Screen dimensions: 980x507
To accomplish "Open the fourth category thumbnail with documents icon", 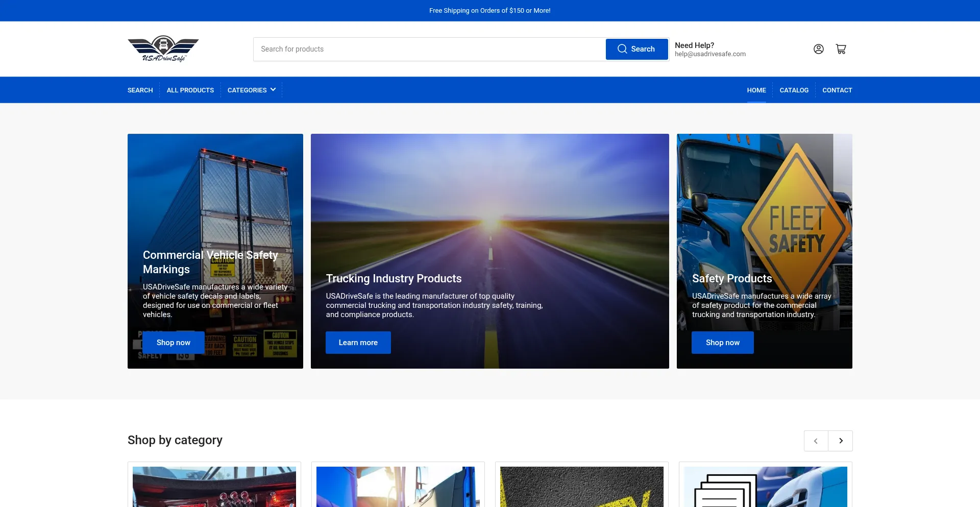I will (x=766, y=487).
